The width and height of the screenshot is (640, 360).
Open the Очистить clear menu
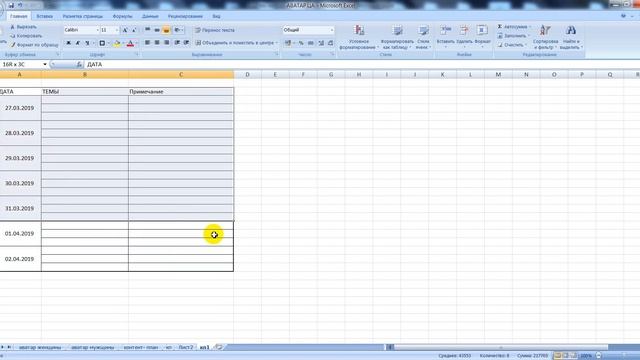pos(511,44)
